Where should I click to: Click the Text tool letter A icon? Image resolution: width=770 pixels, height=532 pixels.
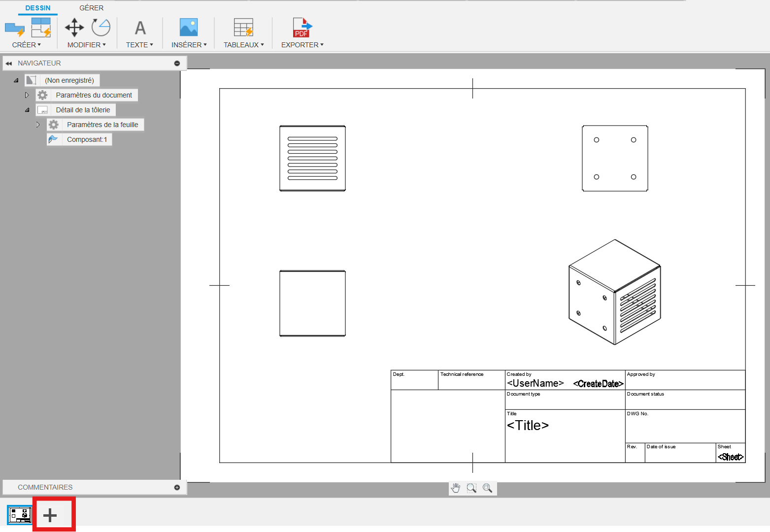140,28
